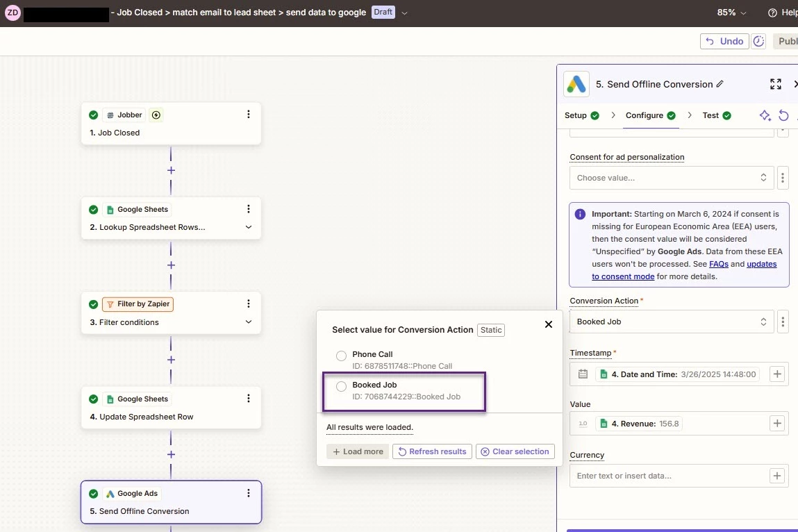Image resolution: width=798 pixels, height=532 pixels.
Task: Open three-dot menu on Filter conditions step
Action: 249,304
